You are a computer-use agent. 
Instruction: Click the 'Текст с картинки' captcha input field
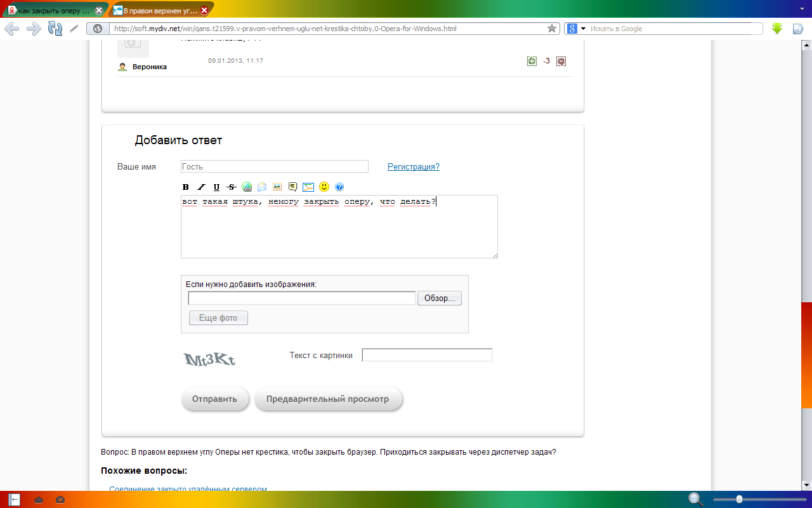pos(427,355)
